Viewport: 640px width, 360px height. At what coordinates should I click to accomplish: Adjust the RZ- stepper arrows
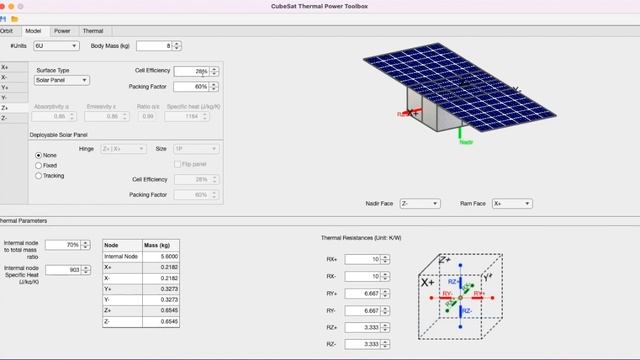[x=385, y=344]
